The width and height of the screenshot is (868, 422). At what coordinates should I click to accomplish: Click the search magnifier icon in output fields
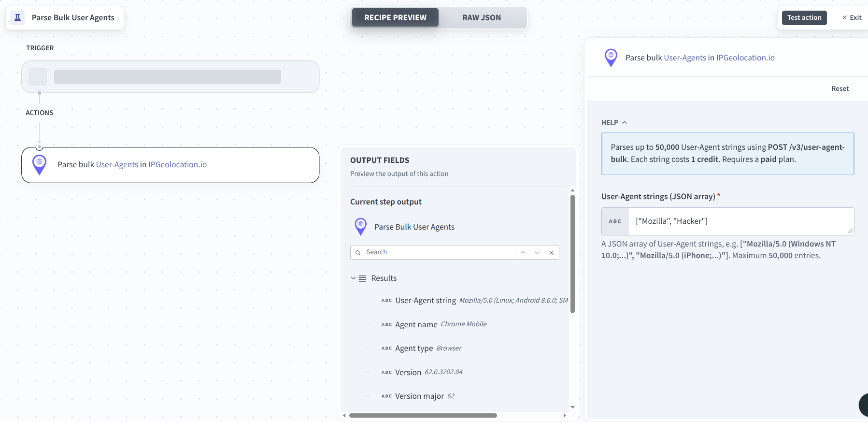(358, 253)
